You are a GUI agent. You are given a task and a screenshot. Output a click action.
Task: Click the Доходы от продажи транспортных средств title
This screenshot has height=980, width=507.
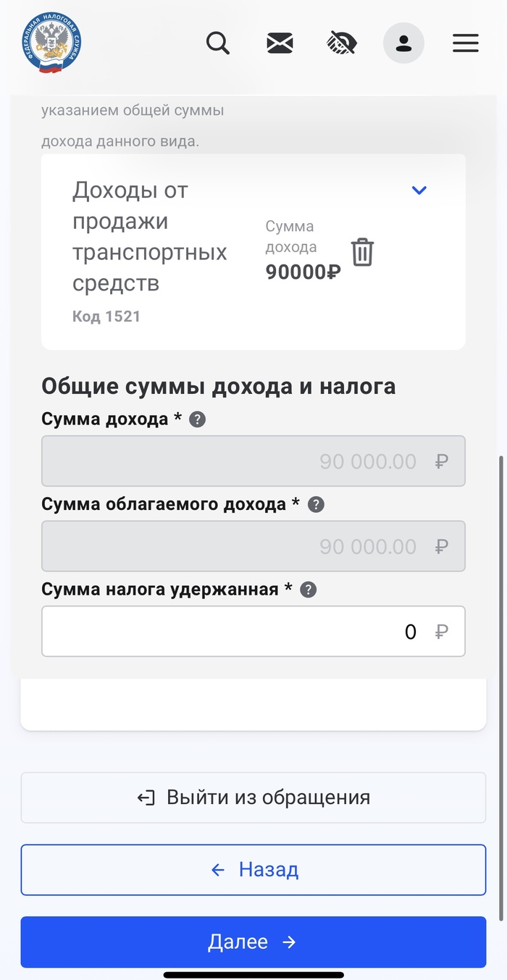pyautogui.click(x=150, y=237)
